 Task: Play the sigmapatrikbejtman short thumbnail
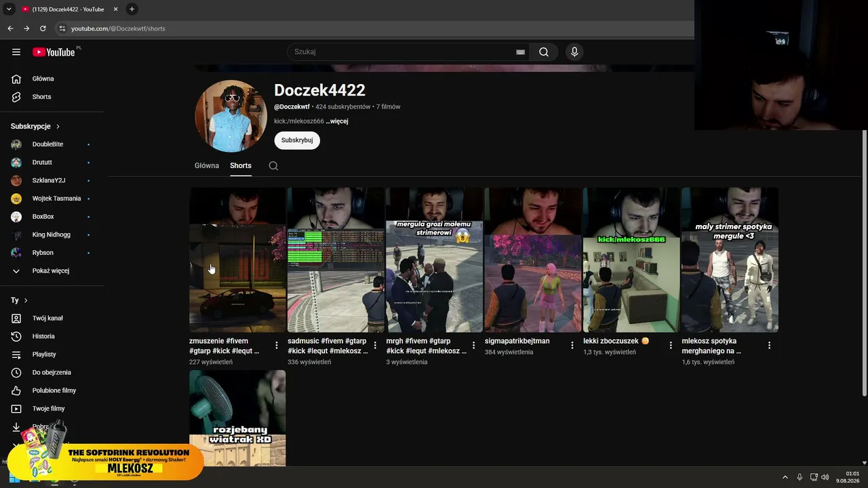coord(533,260)
